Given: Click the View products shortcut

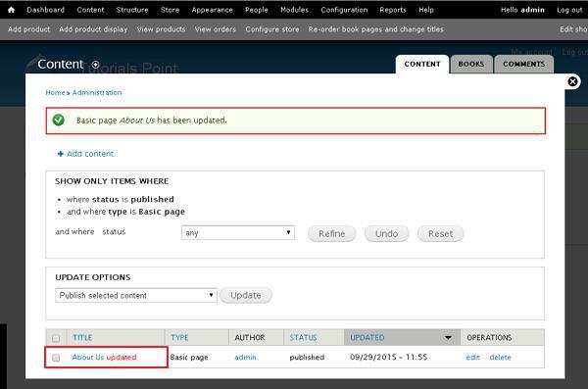Looking at the screenshot, I should coord(162,29).
